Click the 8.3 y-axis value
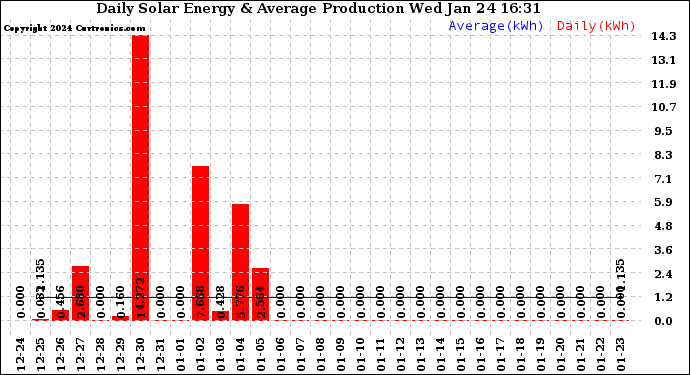690x375 pixels. 664,155
